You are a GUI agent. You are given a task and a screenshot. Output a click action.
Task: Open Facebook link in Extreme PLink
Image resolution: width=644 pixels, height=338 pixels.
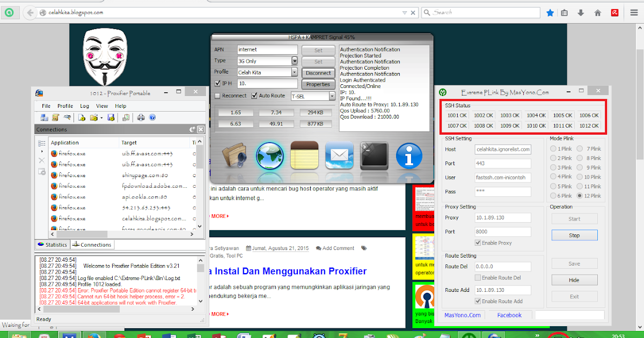[x=509, y=315]
